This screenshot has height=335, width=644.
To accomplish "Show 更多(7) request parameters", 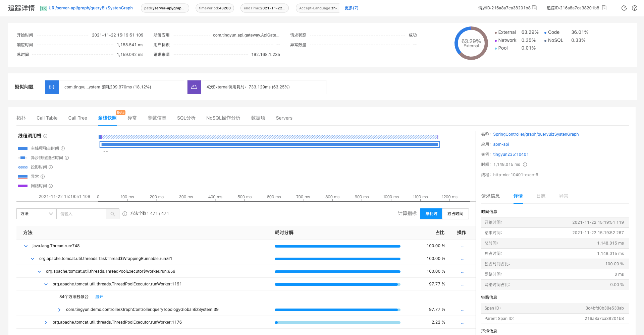I will click(x=352, y=8).
